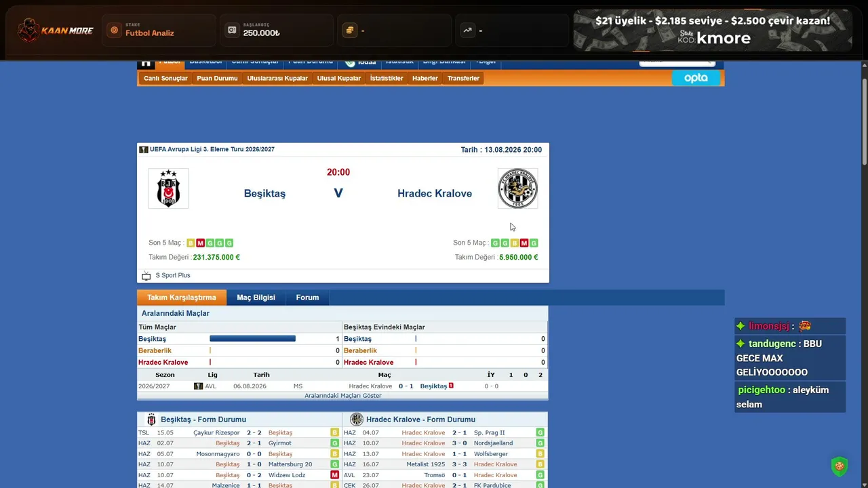Click the kmore promo banner
This screenshot has width=868, height=488.
(713, 30)
